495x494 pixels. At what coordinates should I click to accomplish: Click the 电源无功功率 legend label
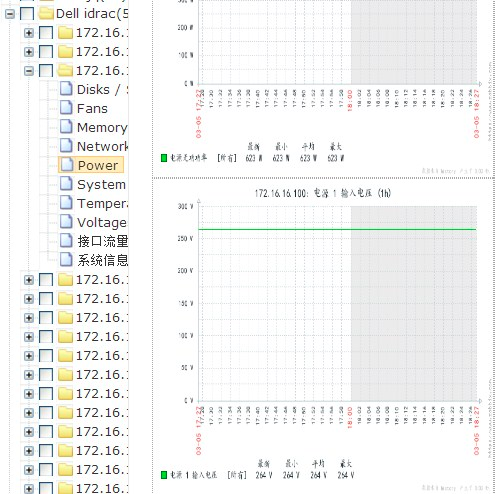(188, 158)
